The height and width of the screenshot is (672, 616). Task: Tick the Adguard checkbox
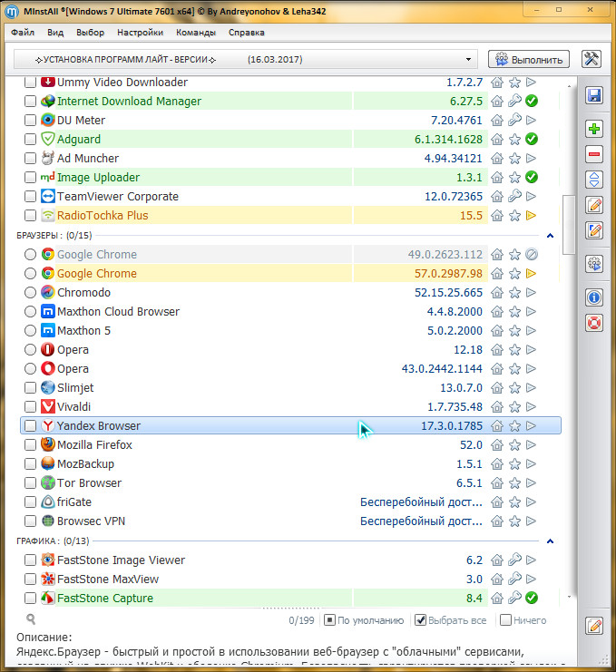(x=30, y=139)
